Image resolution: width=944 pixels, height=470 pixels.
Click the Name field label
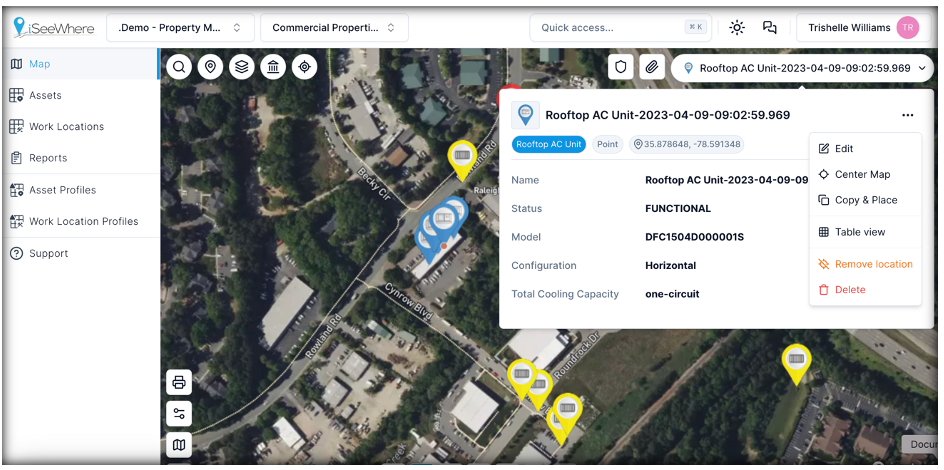click(525, 180)
